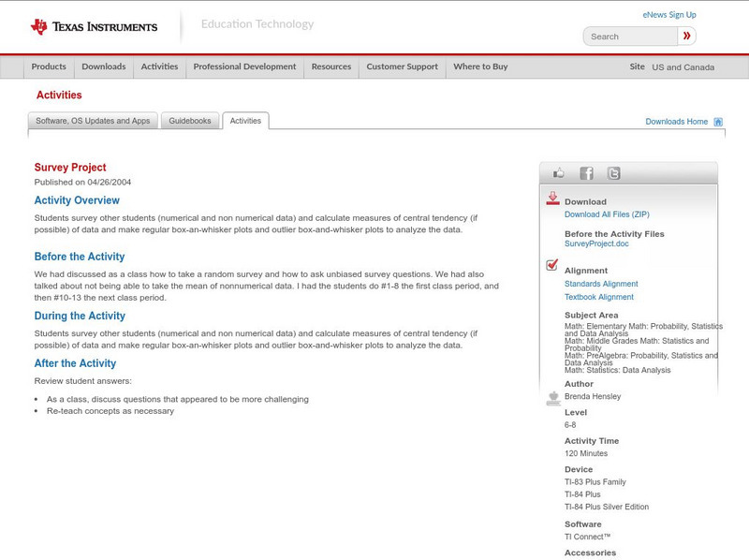Open the Resources menu
The image size is (749, 560).
331,66
